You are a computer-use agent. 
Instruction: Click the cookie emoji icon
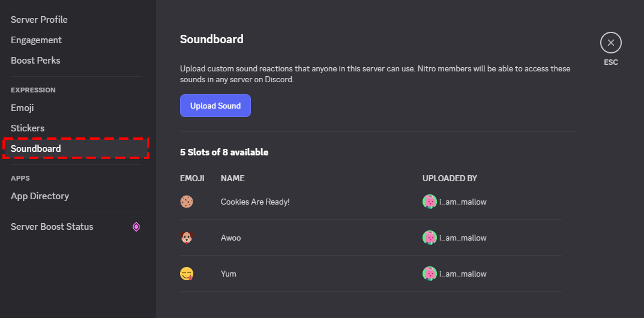coord(187,202)
